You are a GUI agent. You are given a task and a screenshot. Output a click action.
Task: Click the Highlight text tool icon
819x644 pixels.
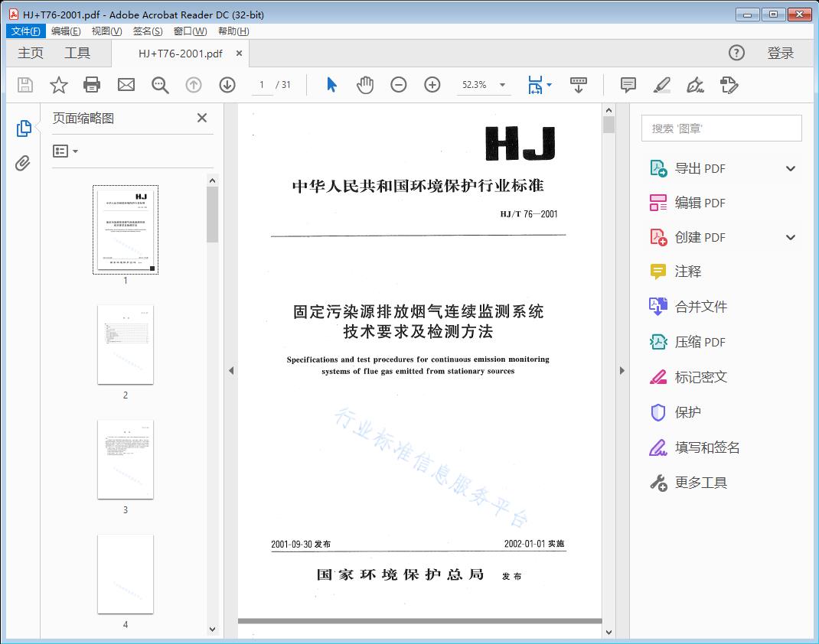pos(661,85)
